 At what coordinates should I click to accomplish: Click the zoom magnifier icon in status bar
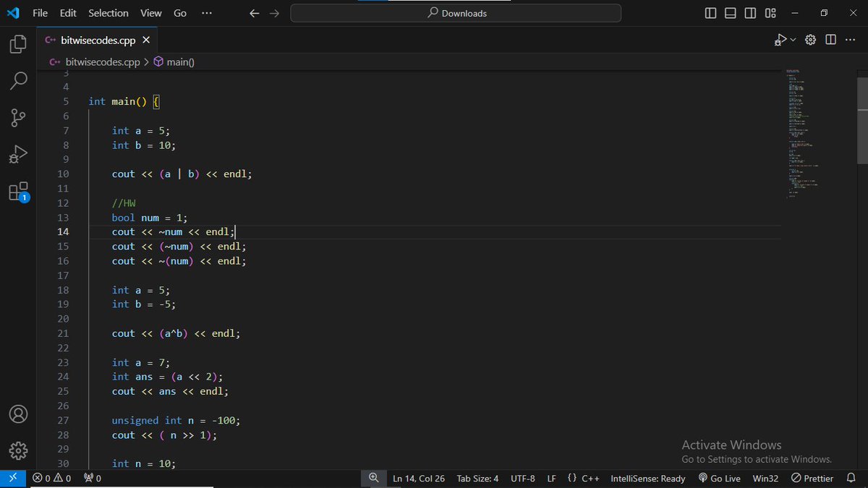coord(373,478)
